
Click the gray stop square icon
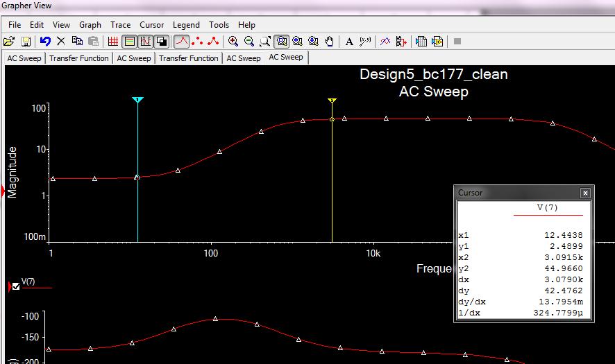pos(457,41)
